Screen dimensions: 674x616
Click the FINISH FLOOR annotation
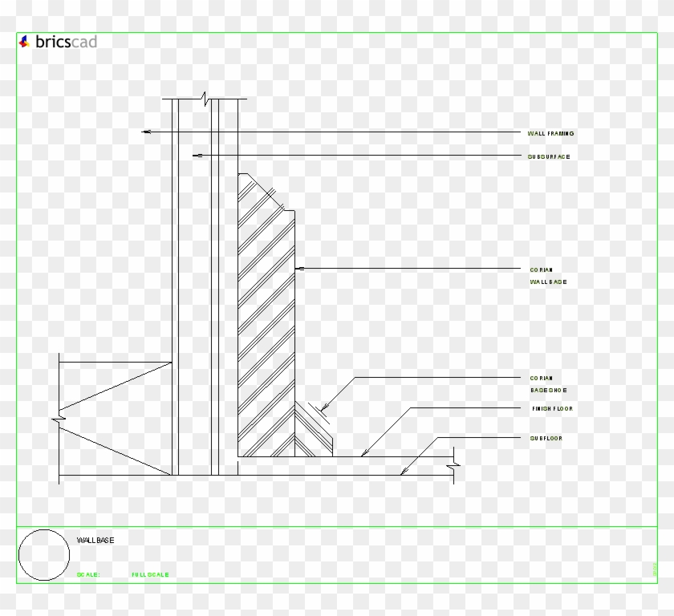(x=551, y=408)
